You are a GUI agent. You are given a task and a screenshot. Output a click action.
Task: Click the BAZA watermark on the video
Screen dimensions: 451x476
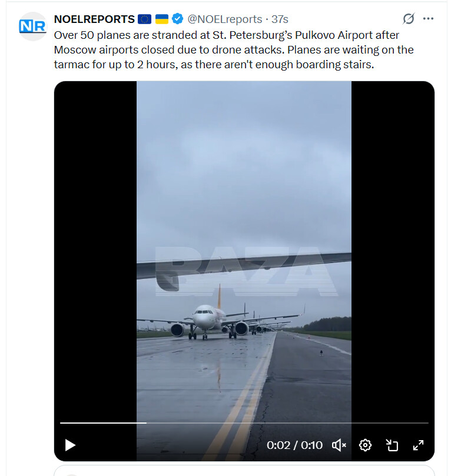246,271
